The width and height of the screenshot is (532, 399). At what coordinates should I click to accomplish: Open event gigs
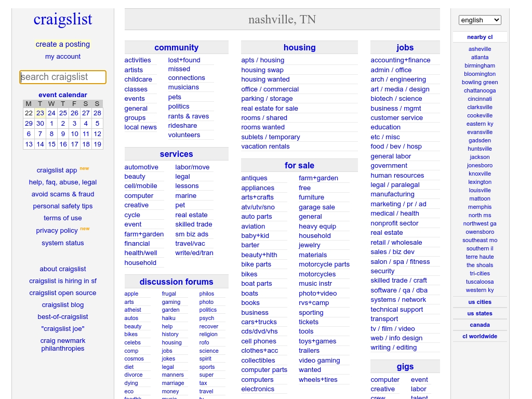pyautogui.click(x=419, y=380)
